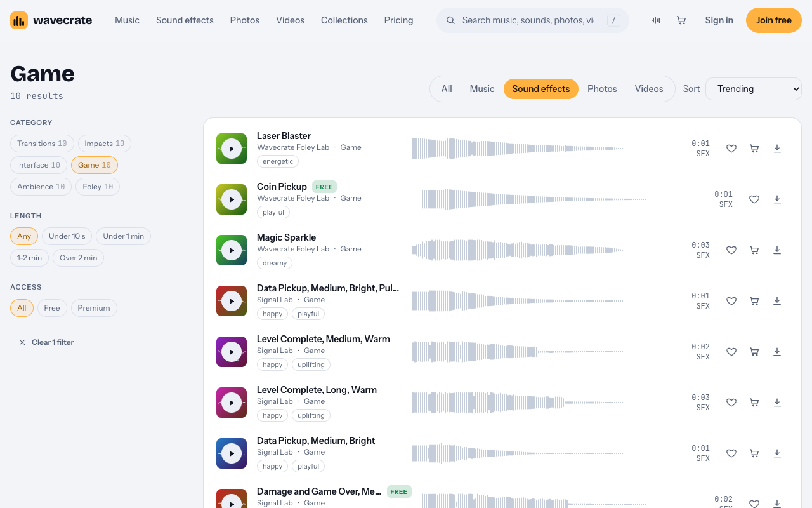Click the Sign in link
The height and width of the screenshot is (508, 812).
(719, 20)
